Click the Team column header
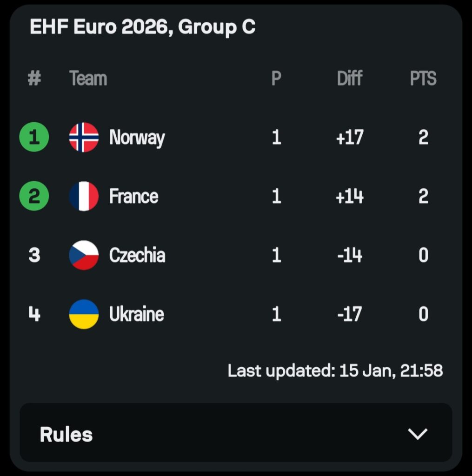Viewport: 472px width, 476px height. coord(88,79)
